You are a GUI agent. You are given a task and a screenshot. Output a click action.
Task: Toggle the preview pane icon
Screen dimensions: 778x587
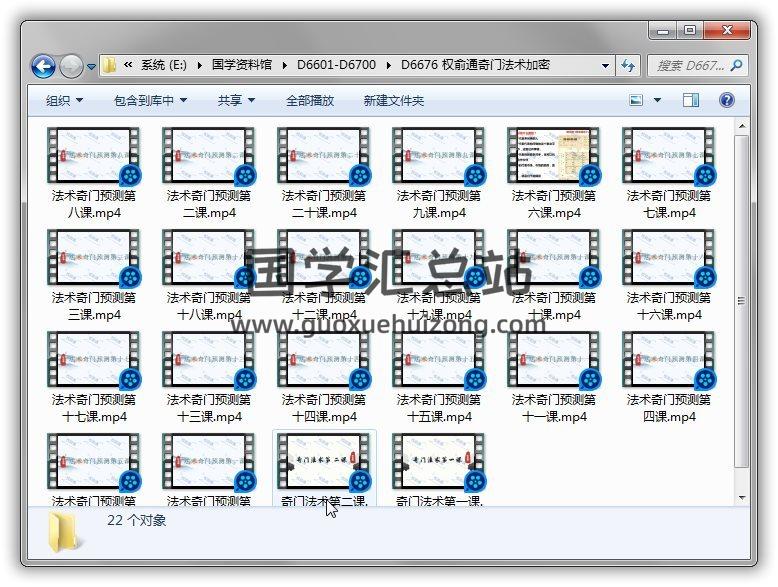coord(691,100)
